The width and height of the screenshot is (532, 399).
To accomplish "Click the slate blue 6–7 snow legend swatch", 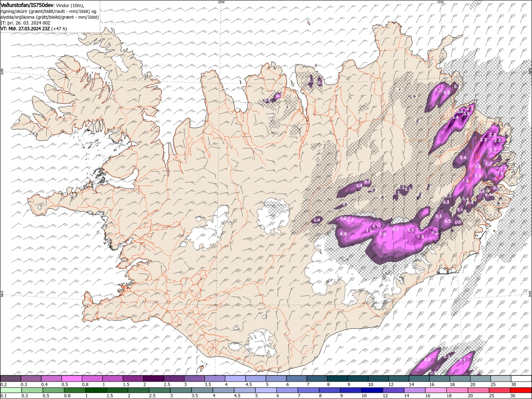I will point(296,379).
